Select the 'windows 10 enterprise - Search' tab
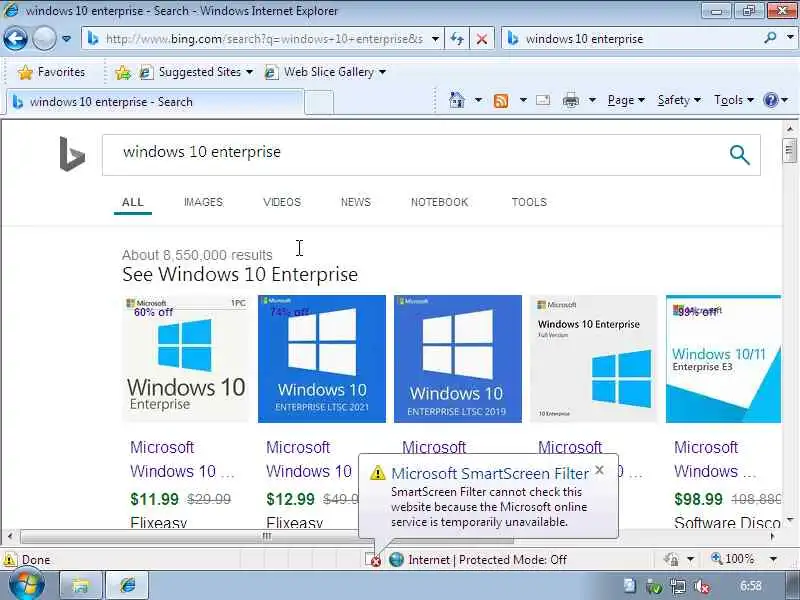Viewport: 800px width, 600px height. (x=155, y=102)
